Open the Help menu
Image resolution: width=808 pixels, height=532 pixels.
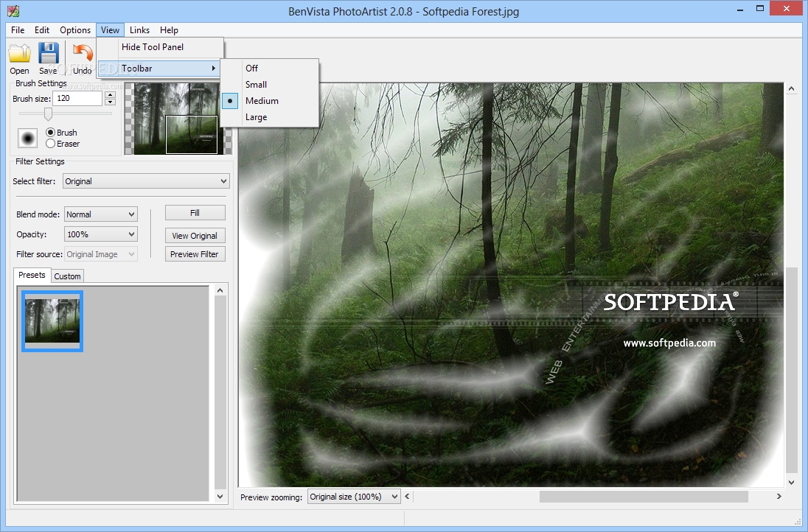(x=169, y=30)
